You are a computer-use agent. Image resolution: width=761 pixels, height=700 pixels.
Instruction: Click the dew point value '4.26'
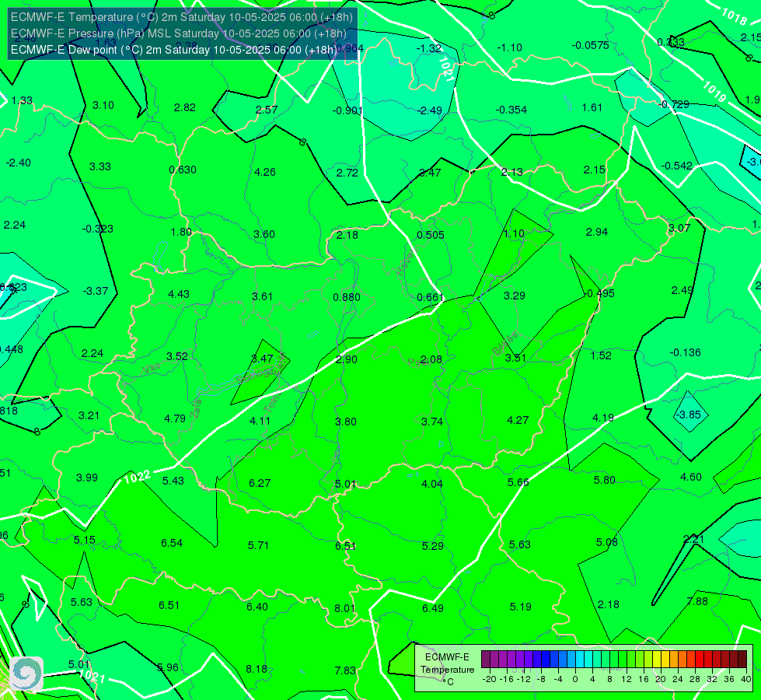[265, 172]
